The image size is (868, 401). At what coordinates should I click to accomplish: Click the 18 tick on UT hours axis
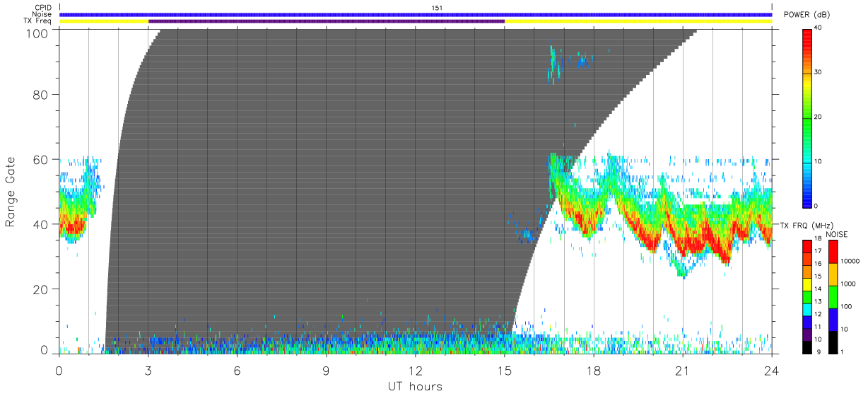click(x=594, y=370)
